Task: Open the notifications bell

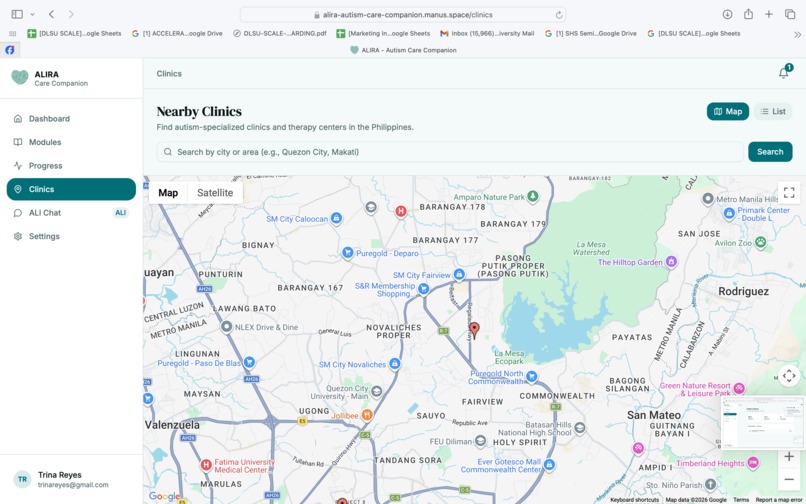Action: click(784, 73)
